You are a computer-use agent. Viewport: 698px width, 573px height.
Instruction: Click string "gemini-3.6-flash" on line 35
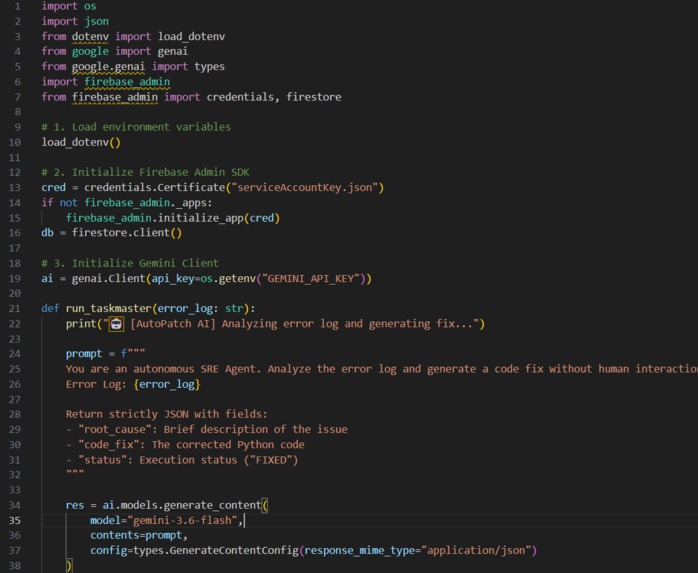[182, 520]
